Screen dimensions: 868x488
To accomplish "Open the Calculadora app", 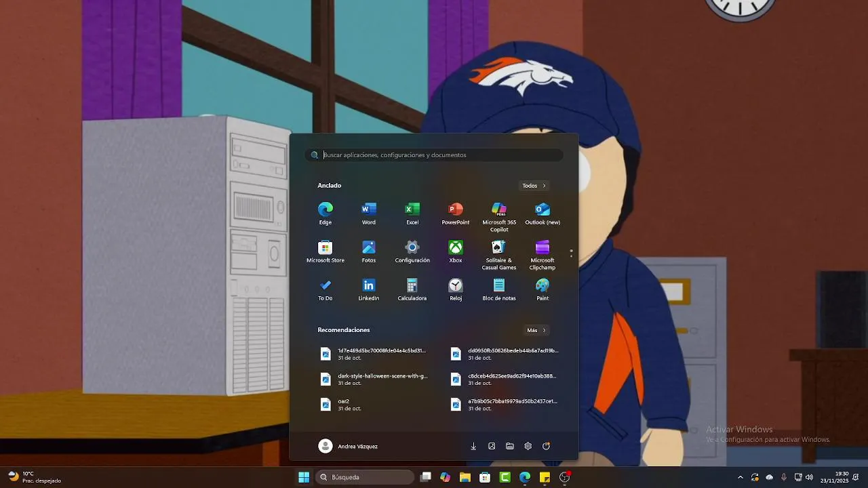I will 412,289.
